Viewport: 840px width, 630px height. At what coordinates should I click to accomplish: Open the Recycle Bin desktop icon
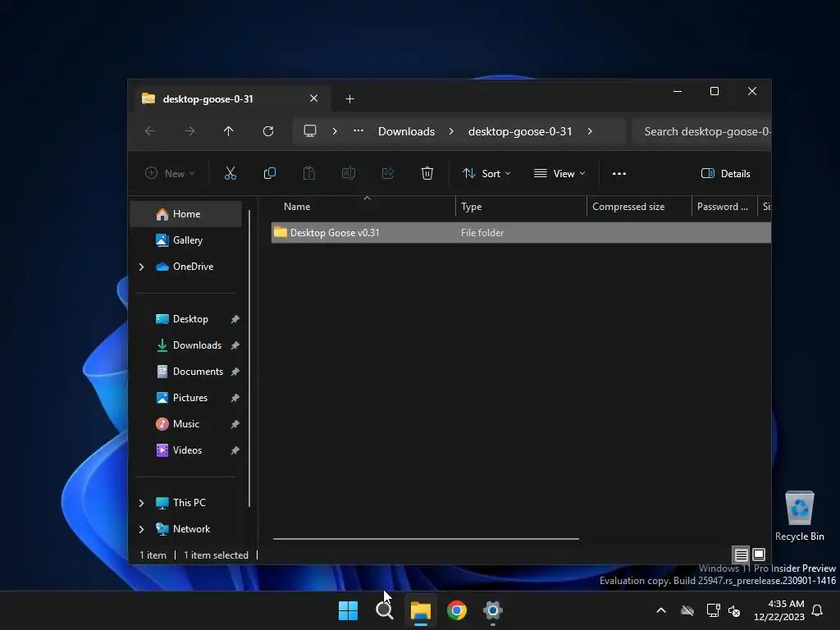click(x=799, y=515)
